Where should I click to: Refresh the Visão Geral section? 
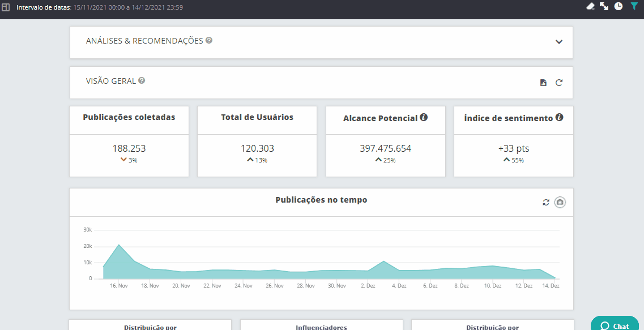pyautogui.click(x=559, y=83)
